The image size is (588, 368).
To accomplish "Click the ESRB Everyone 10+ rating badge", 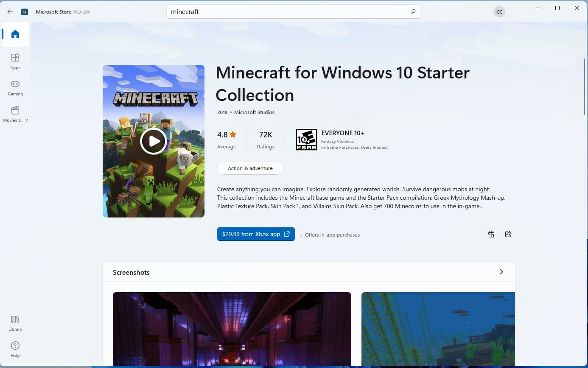I will [306, 140].
